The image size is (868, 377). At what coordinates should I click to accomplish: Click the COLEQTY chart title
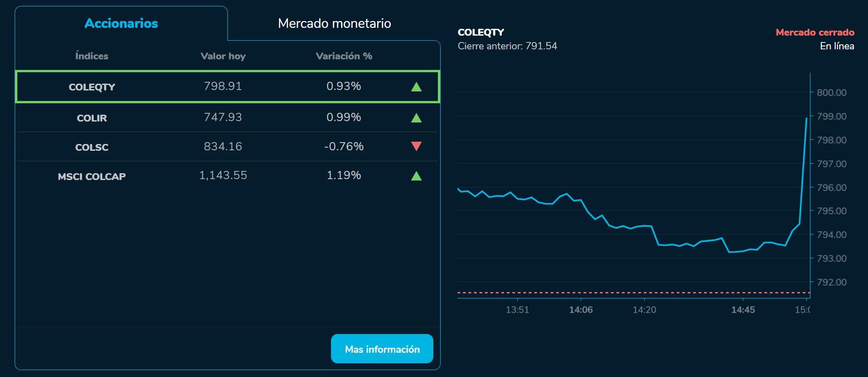[x=481, y=32]
